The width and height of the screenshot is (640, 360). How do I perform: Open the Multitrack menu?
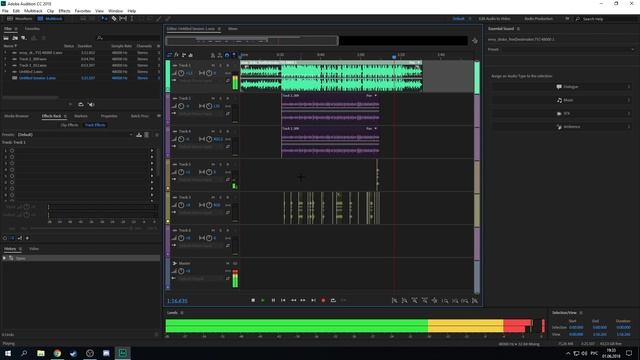(33, 11)
